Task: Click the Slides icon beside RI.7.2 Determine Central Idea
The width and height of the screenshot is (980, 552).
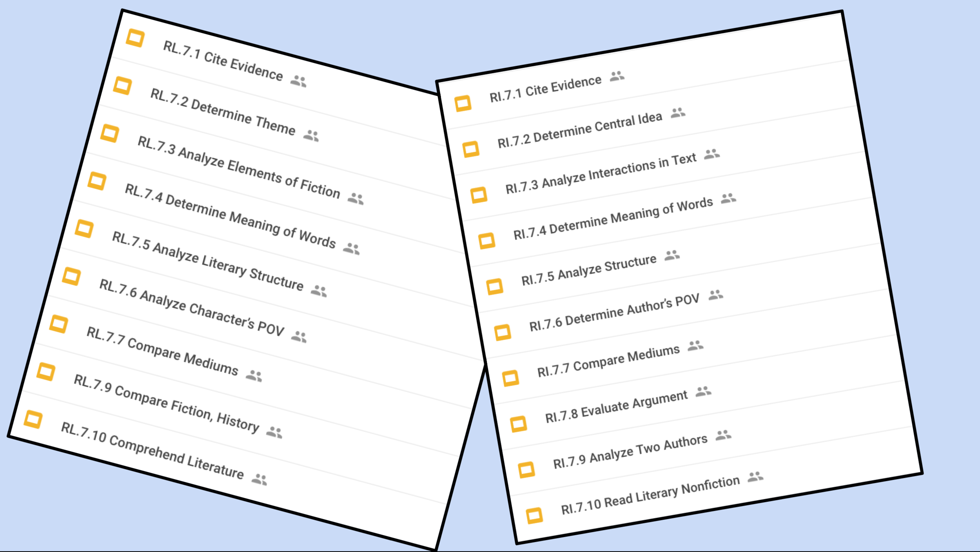Action: pos(471,149)
